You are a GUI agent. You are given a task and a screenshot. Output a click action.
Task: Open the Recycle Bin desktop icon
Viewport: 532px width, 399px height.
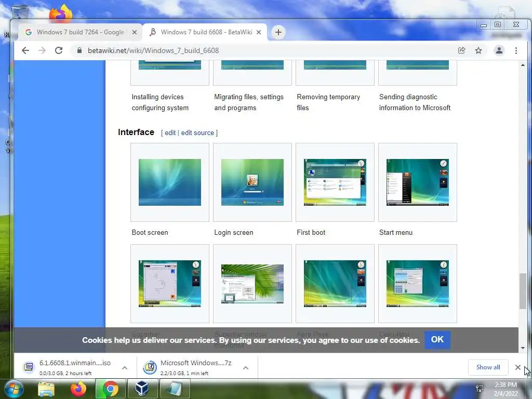coord(20,12)
